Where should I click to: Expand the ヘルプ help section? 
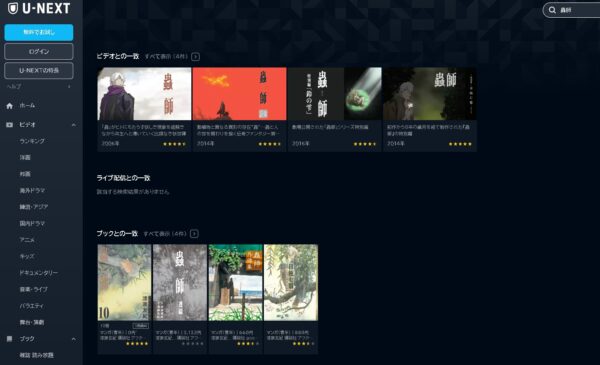click(x=38, y=87)
